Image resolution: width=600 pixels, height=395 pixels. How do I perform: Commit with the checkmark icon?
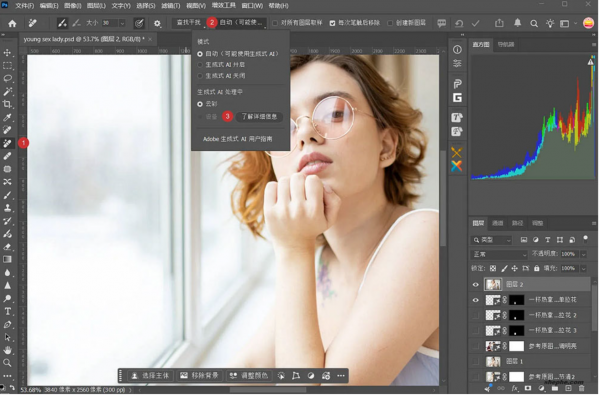[476, 24]
